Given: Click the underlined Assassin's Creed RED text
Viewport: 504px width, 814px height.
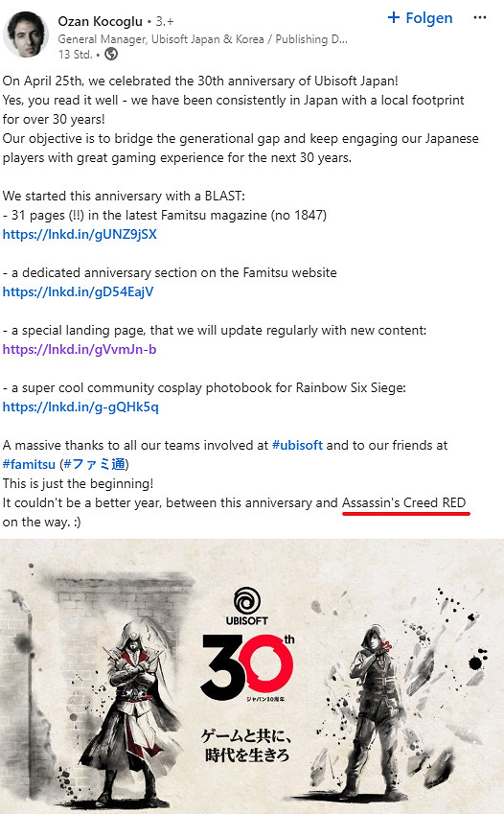Looking at the screenshot, I should point(403,502).
